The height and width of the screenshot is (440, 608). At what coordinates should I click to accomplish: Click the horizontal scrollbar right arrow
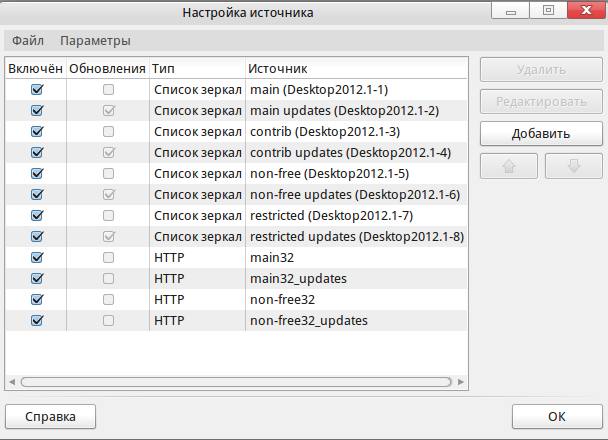(x=461, y=381)
